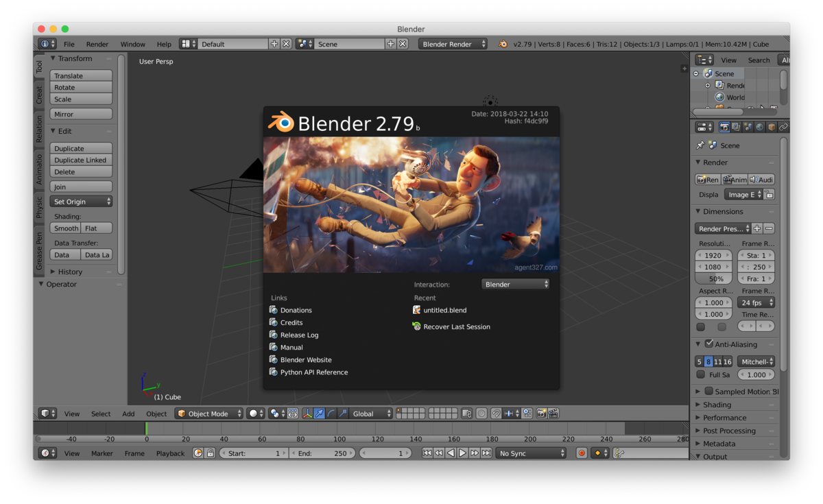
Task: Toggle use preview range clock icon
Action: (198, 453)
